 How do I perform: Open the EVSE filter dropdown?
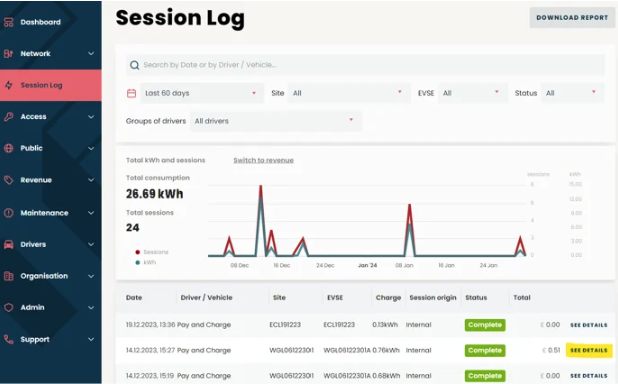pos(473,93)
